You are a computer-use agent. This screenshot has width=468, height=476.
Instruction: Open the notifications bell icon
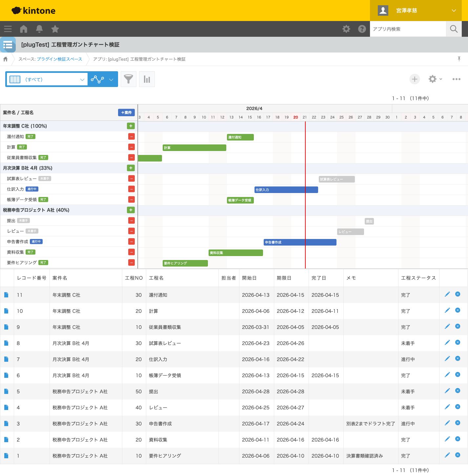pyautogui.click(x=39, y=29)
